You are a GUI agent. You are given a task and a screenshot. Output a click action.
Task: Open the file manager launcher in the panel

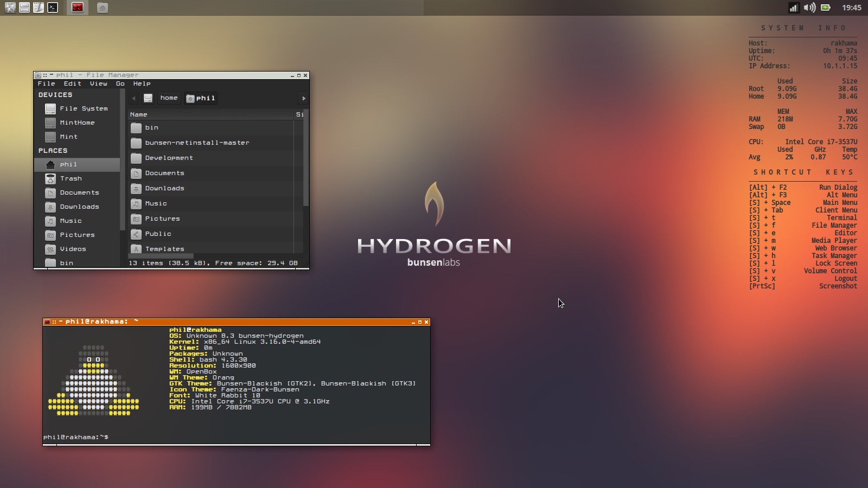[24, 8]
